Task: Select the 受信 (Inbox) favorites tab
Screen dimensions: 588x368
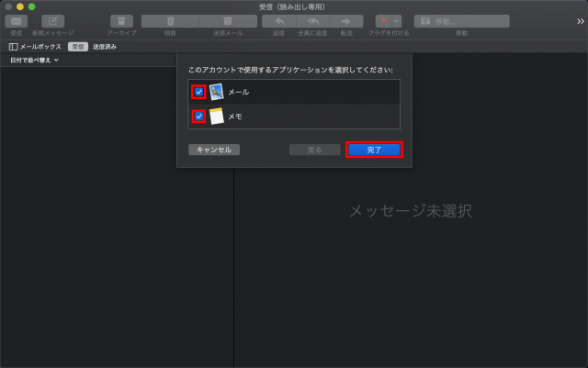Action: 79,46
